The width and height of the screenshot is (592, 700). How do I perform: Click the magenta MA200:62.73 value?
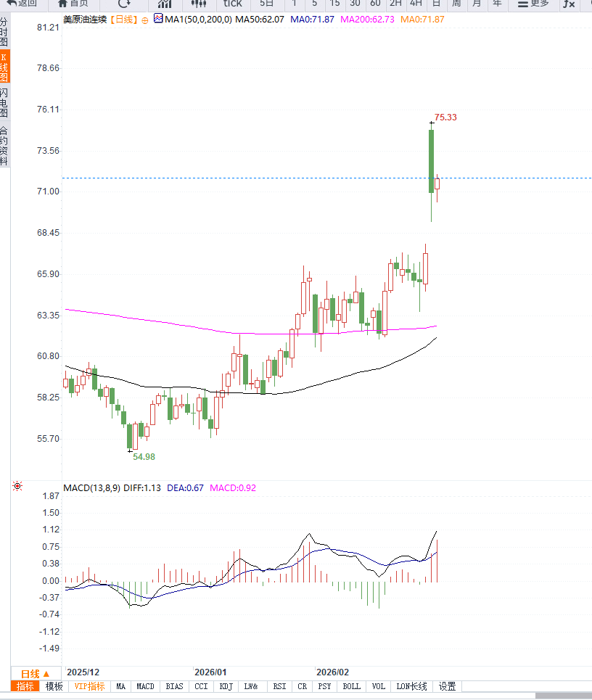(x=367, y=20)
